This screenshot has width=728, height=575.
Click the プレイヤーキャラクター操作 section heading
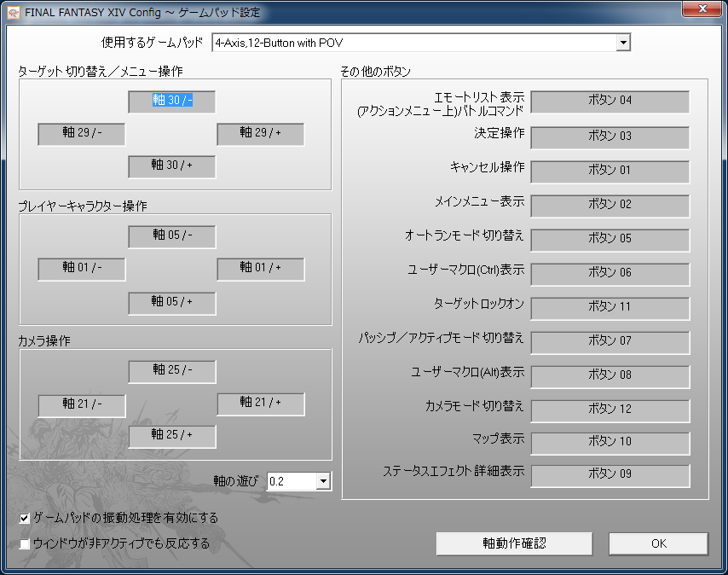pos(82,206)
